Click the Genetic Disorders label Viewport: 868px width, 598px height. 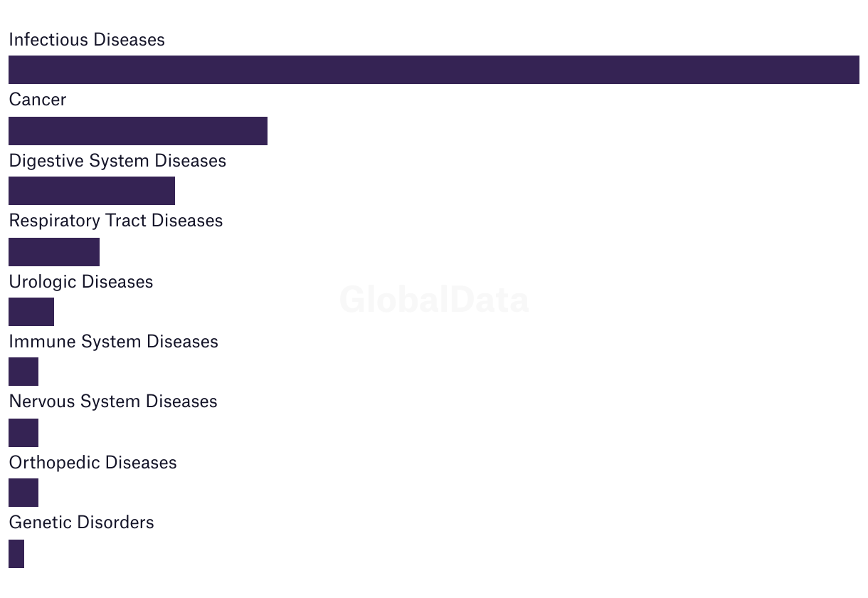click(82, 523)
